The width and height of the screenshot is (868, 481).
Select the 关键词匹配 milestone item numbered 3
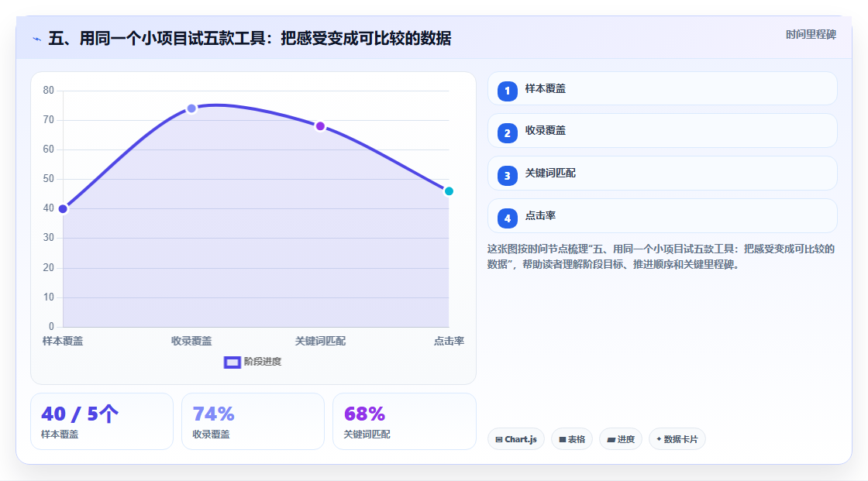pyautogui.click(x=662, y=174)
